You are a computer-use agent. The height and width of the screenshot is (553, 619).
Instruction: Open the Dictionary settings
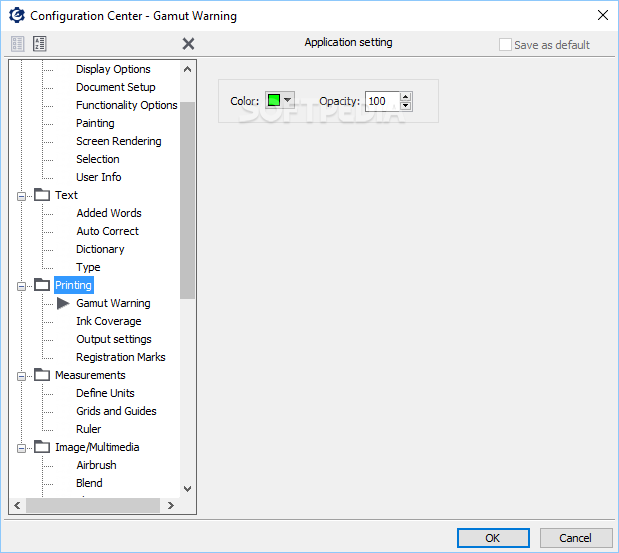pos(100,249)
